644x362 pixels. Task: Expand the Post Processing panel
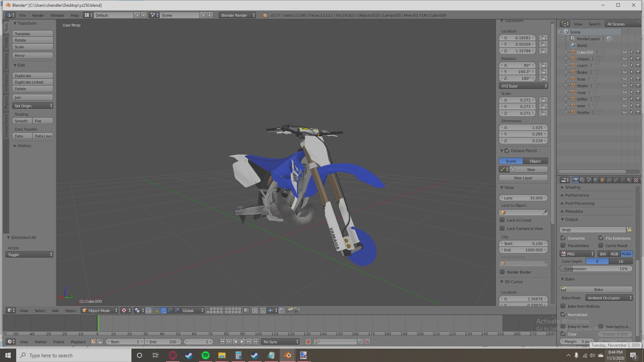580,203
